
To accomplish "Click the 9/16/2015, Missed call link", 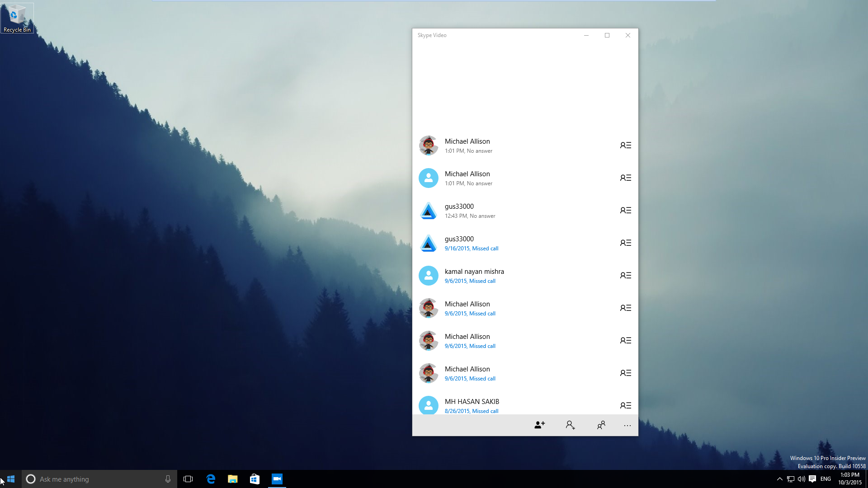I will coord(472,249).
